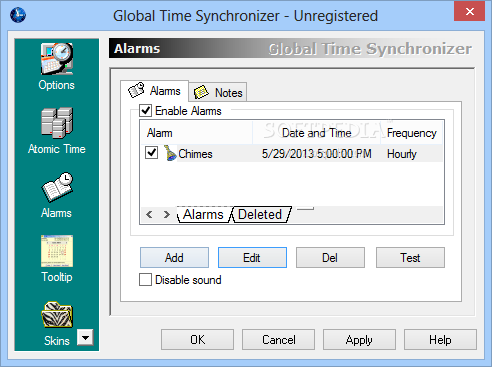
Task: Open the Atomic Time servers icon
Action: coord(57,123)
